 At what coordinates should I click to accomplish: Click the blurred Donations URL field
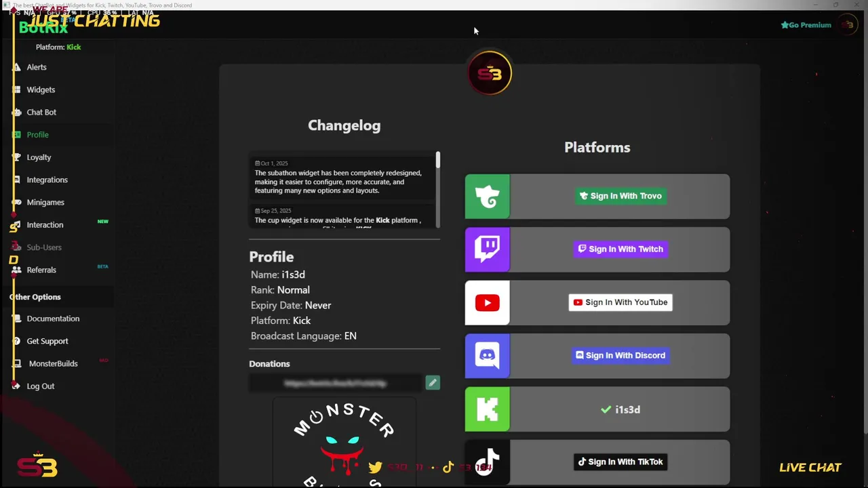[x=336, y=383]
